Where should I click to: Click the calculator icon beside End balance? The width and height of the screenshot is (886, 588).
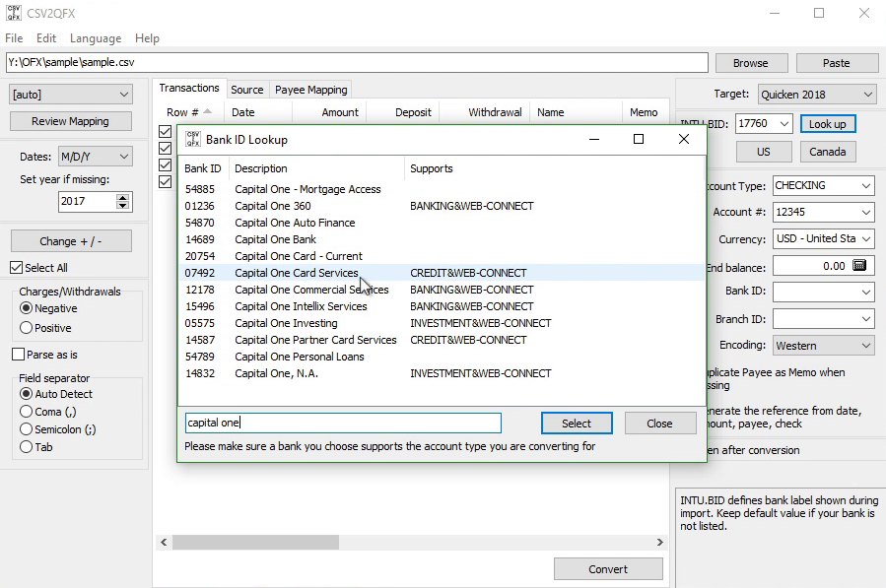pos(858,266)
